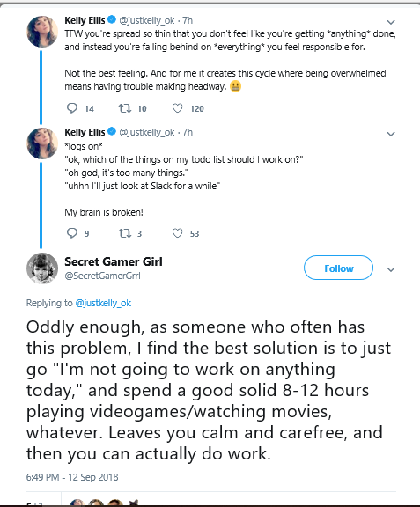The image size is (420, 507).
Task: Reply to the '*logs on*' tweet
Action: click(x=72, y=232)
